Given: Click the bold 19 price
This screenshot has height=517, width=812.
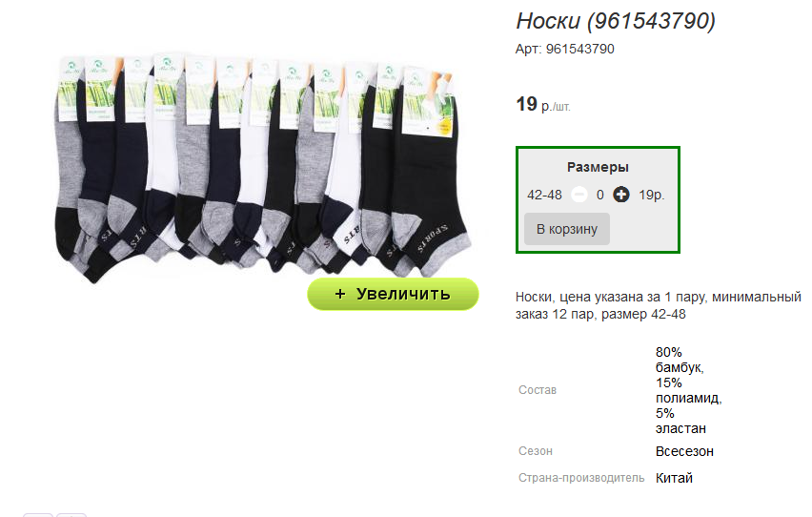Looking at the screenshot, I should pyautogui.click(x=526, y=104).
